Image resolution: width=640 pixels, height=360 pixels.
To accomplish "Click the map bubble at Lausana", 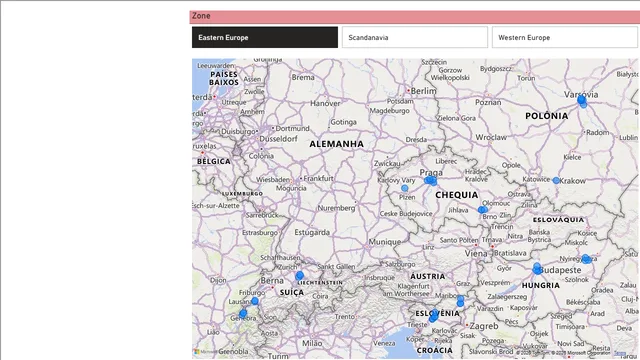I will 255,301.
